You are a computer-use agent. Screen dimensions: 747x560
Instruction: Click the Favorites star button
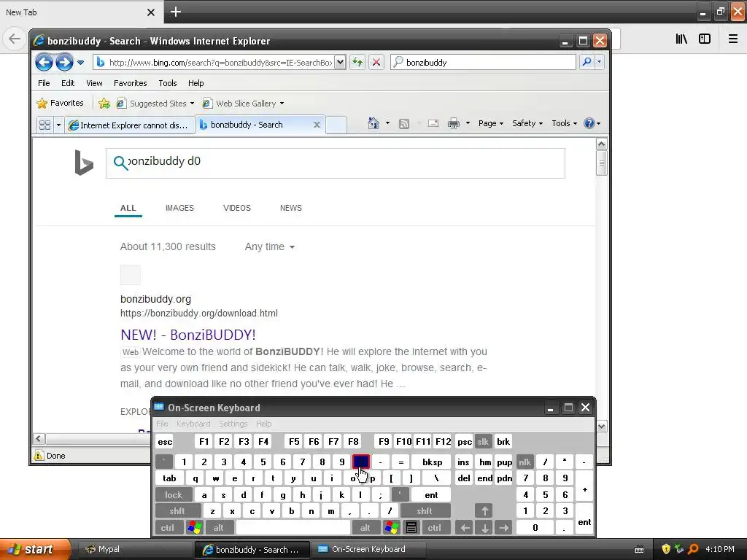click(60, 103)
